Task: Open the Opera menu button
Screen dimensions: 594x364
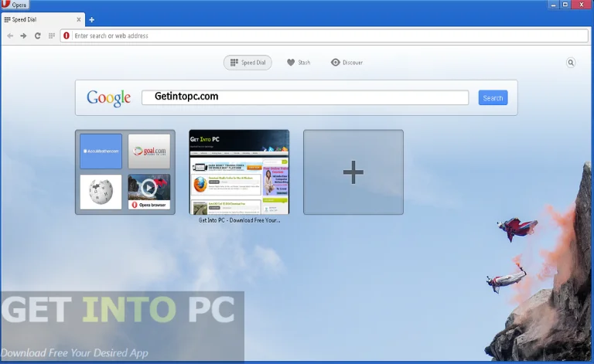Action: (15, 5)
